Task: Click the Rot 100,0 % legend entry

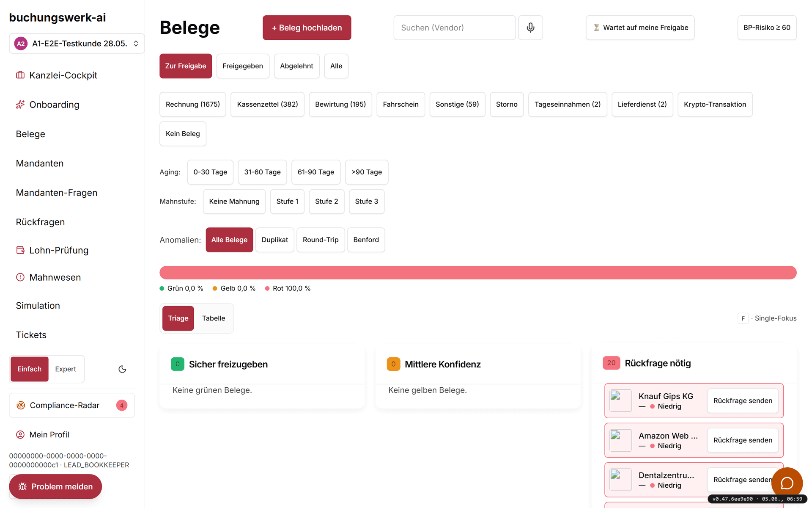Action: tap(288, 288)
